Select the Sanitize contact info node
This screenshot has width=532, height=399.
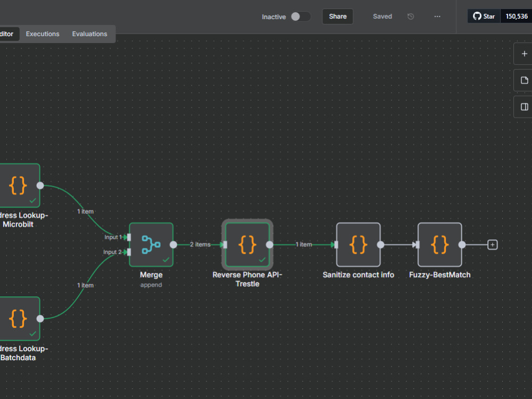[358, 245]
